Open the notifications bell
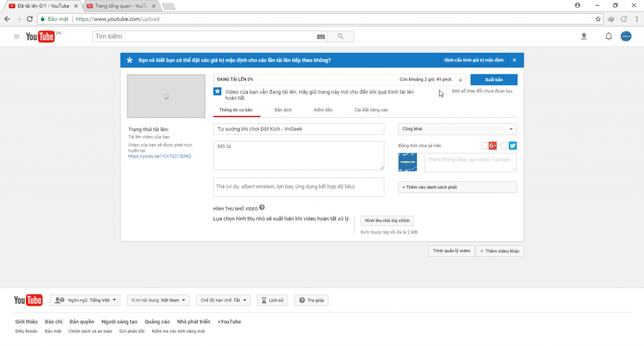 pos(608,36)
